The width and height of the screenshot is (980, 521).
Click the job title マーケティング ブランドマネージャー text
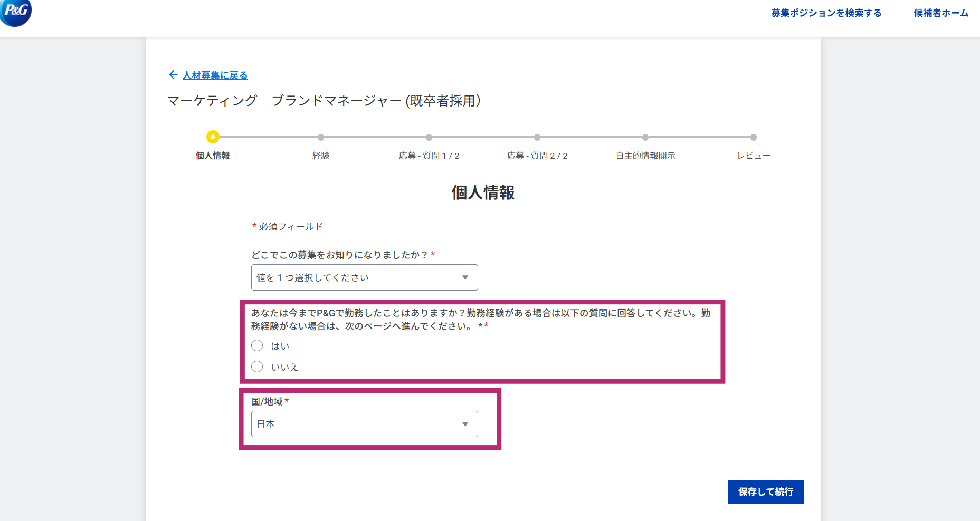pos(324,101)
